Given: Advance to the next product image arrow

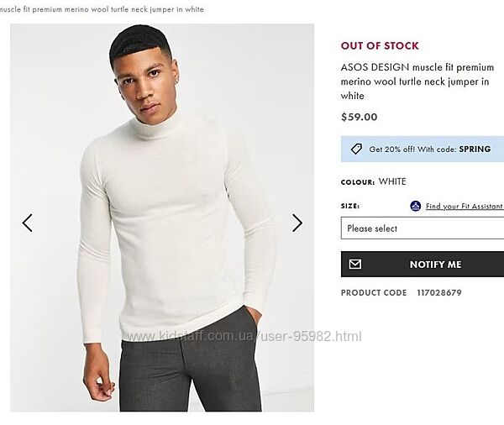Looking at the screenshot, I should [x=297, y=223].
